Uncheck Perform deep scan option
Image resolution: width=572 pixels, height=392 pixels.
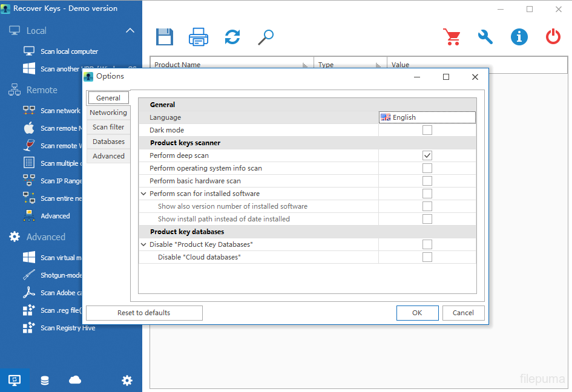point(427,155)
